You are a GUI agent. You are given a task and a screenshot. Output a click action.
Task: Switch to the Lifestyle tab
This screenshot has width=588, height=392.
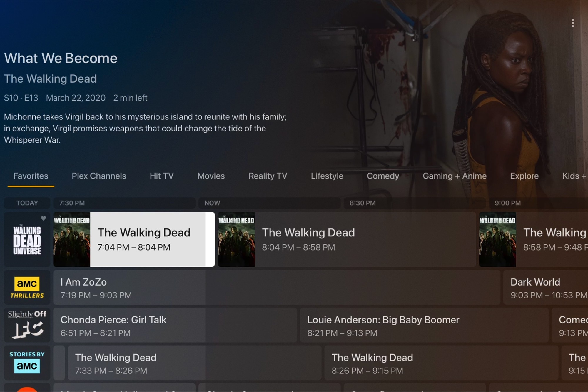[327, 176]
